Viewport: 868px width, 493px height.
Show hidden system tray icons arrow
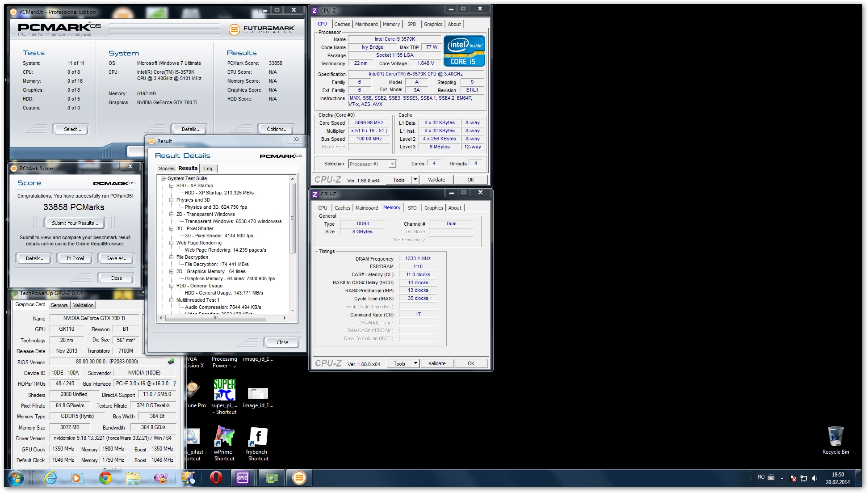782,478
